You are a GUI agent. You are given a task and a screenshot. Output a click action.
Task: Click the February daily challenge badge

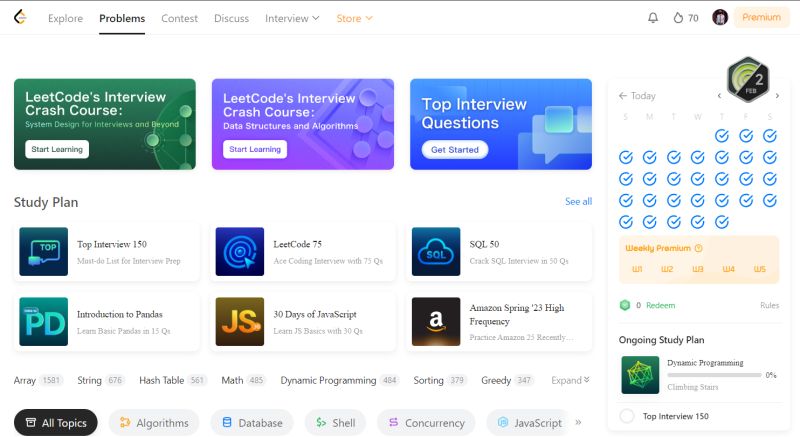(748, 80)
